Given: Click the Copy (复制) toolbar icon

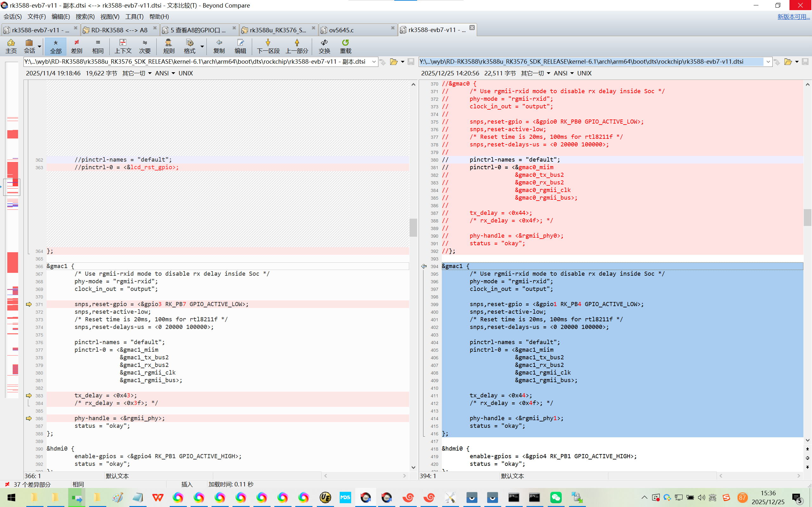Looking at the screenshot, I should click(x=219, y=46).
